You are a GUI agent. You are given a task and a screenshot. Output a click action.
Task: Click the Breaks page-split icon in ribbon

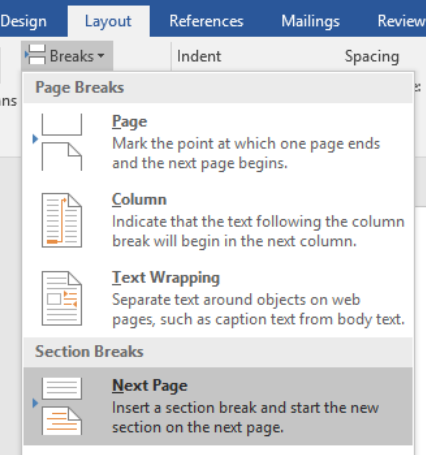[35, 55]
